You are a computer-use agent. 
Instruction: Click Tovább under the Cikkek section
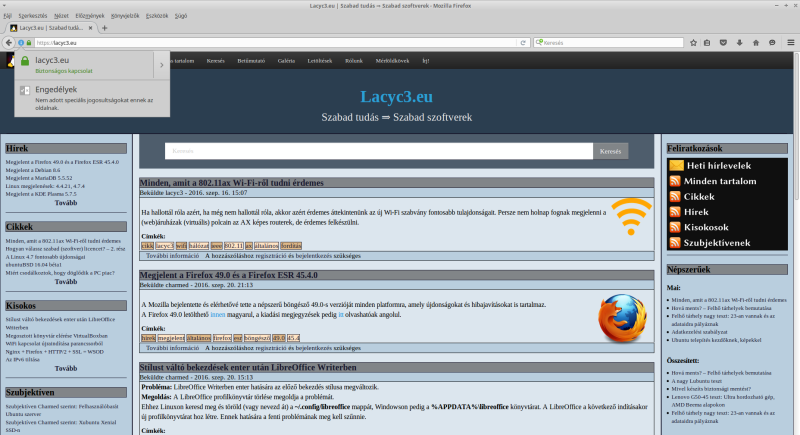66,282
